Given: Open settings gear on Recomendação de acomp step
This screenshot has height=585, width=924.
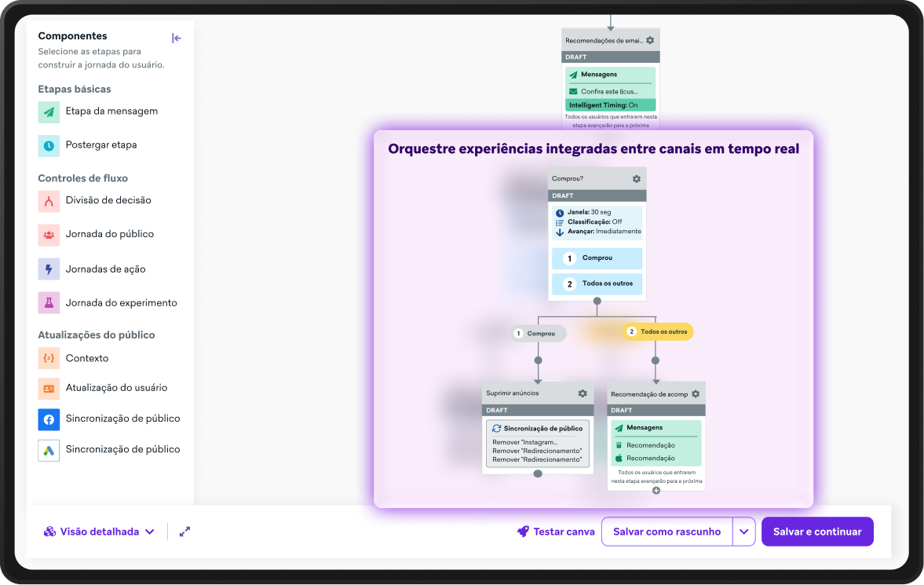Looking at the screenshot, I should (696, 394).
